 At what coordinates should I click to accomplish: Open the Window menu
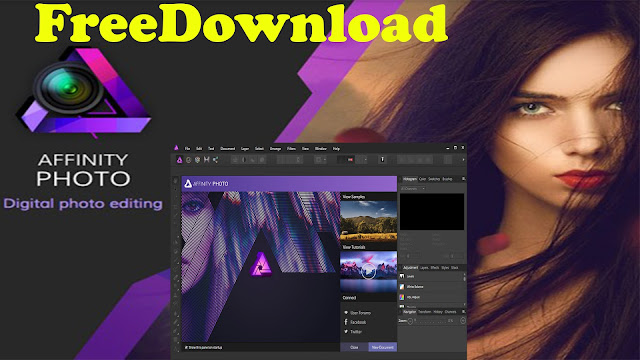(320, 149)
